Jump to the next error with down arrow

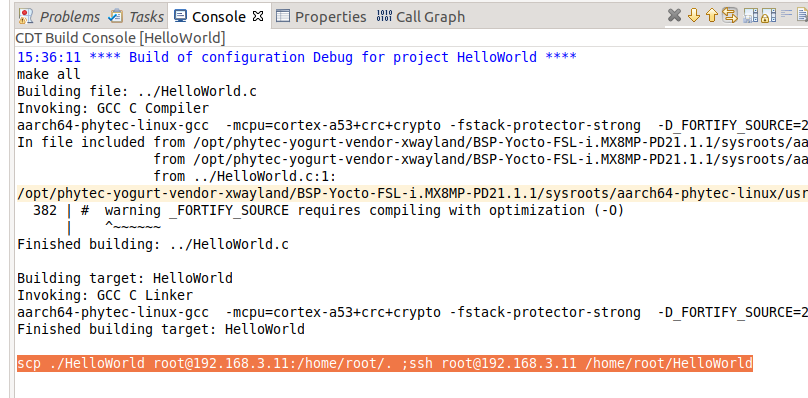(694, 15)
